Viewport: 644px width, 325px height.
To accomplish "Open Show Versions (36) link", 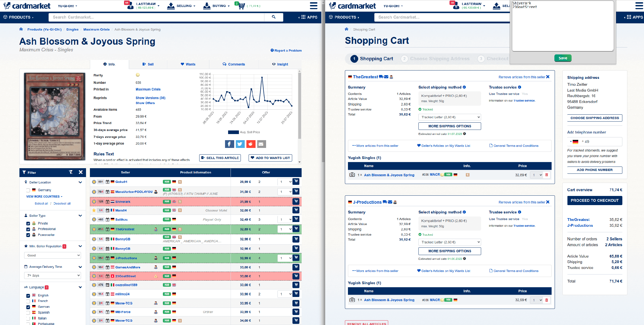I will 150,98.
